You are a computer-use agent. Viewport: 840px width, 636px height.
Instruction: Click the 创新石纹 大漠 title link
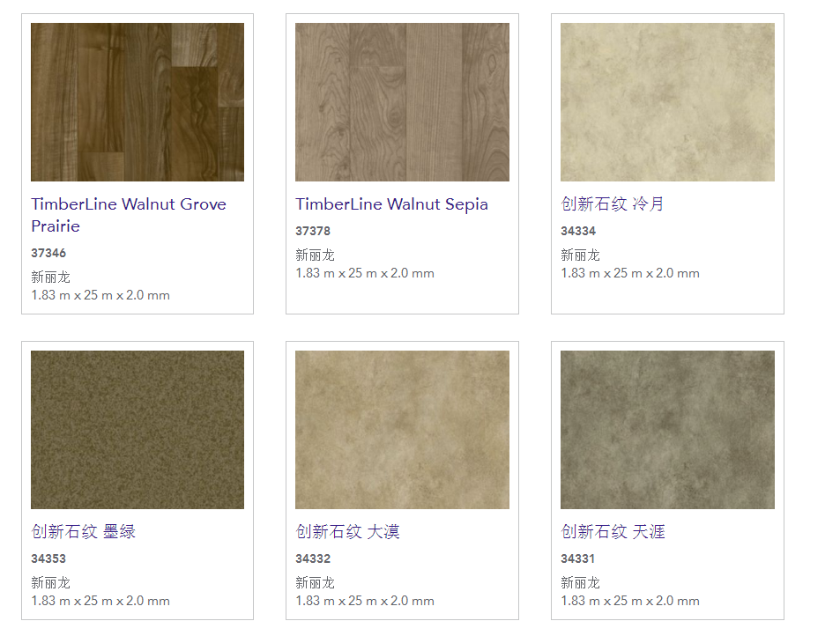[x=347, y=532]
